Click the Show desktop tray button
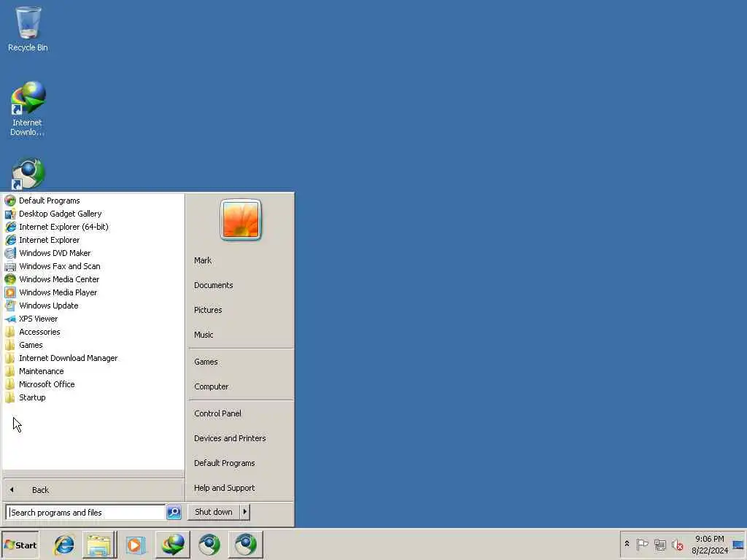The image size is (747, 560). pos(738,545)
